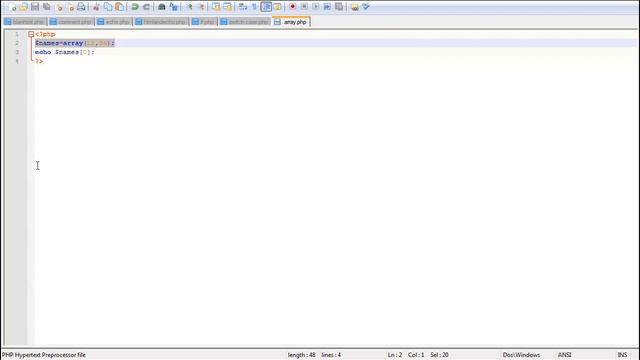Click the Zoom In icon
This screenshot has width=640, height=360.
tap(189, 7)
